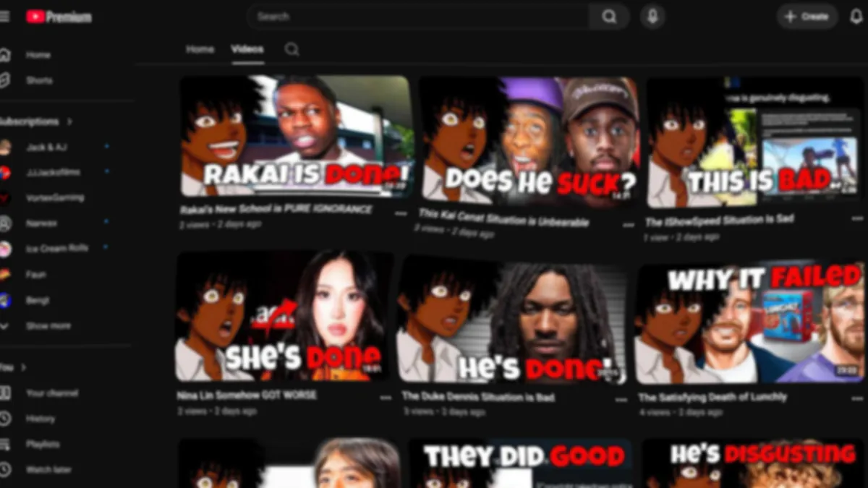Open the WHY IT FAILED thumbnail

(750, 323)
